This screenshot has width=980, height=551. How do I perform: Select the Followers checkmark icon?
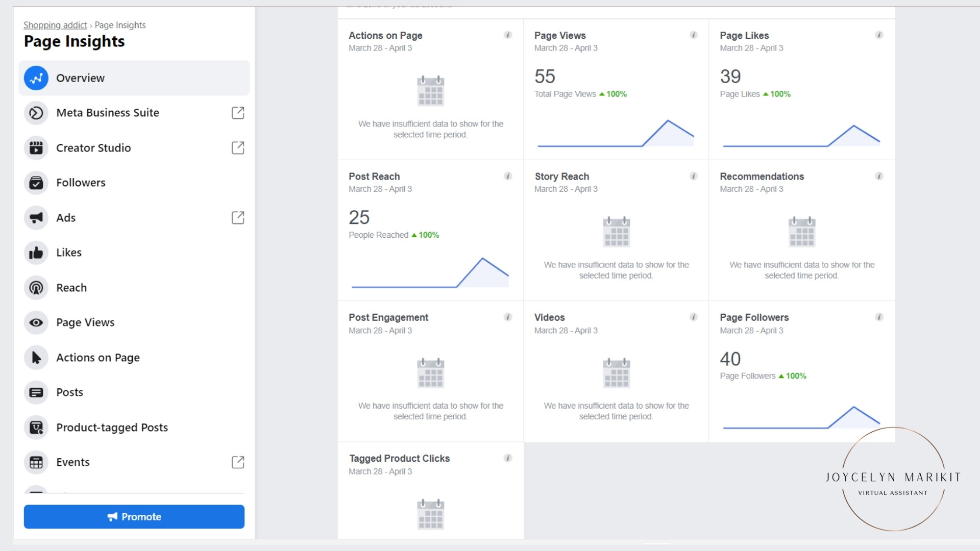(x=36, y=183)
